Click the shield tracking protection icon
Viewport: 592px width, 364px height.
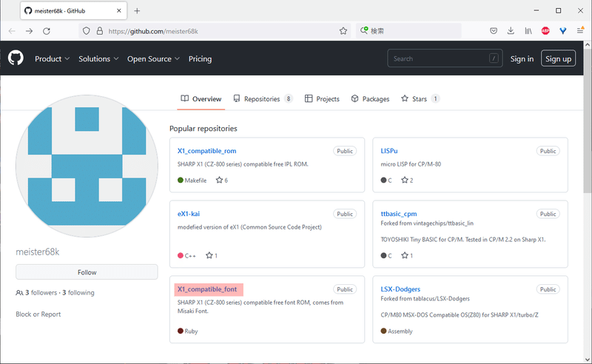[x=87, y=31]
